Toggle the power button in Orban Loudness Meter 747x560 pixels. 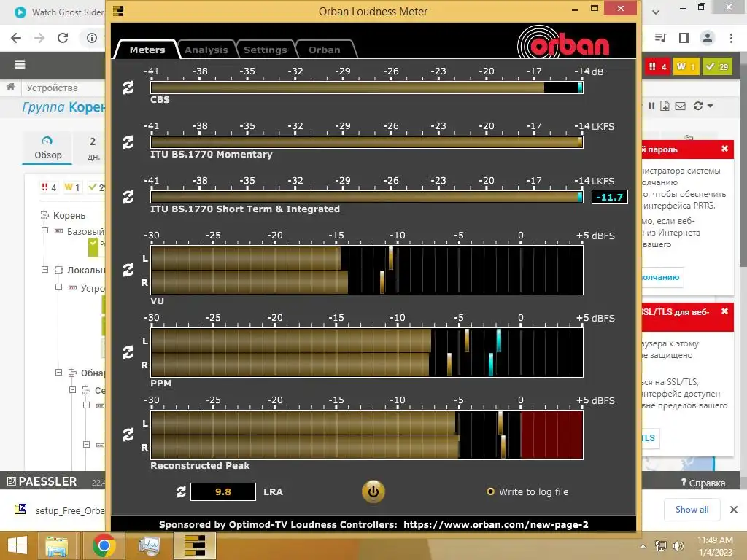coord(373,492)
